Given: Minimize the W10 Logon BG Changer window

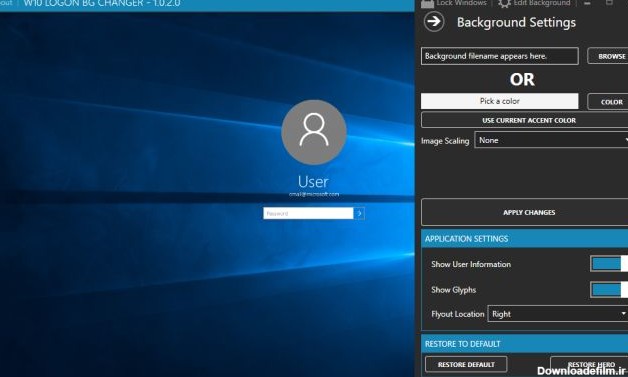Looking at the screenshot, I should pyautogui.click(x=588, y=3).
